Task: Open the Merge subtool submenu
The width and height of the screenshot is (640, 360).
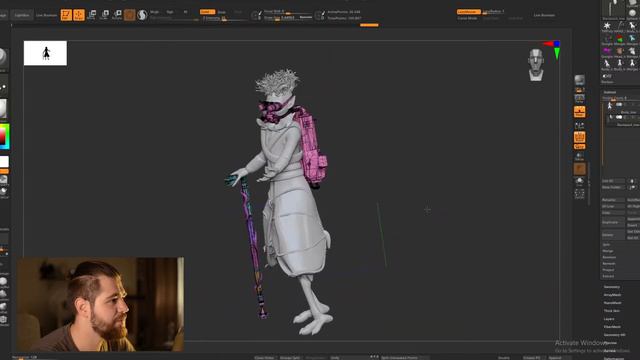Action: [608, 251]
